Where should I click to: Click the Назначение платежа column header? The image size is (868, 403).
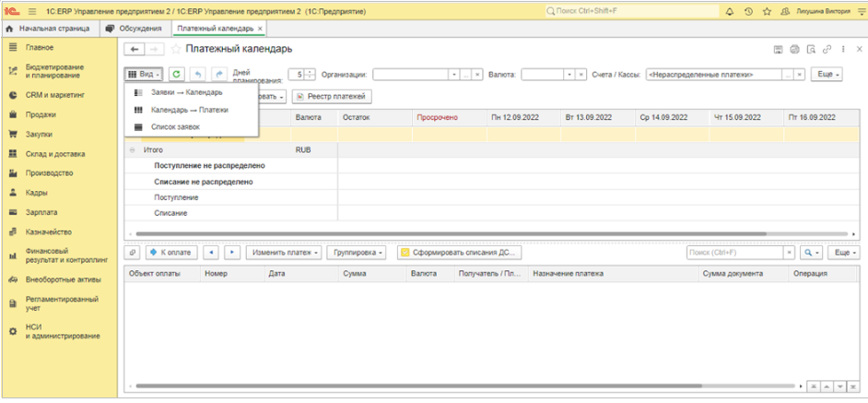pos(614,274)
